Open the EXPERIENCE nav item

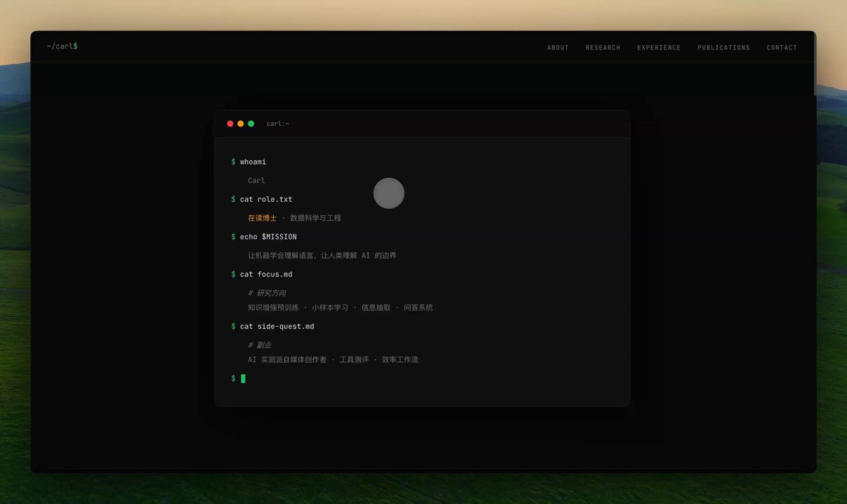pos(659,48)
